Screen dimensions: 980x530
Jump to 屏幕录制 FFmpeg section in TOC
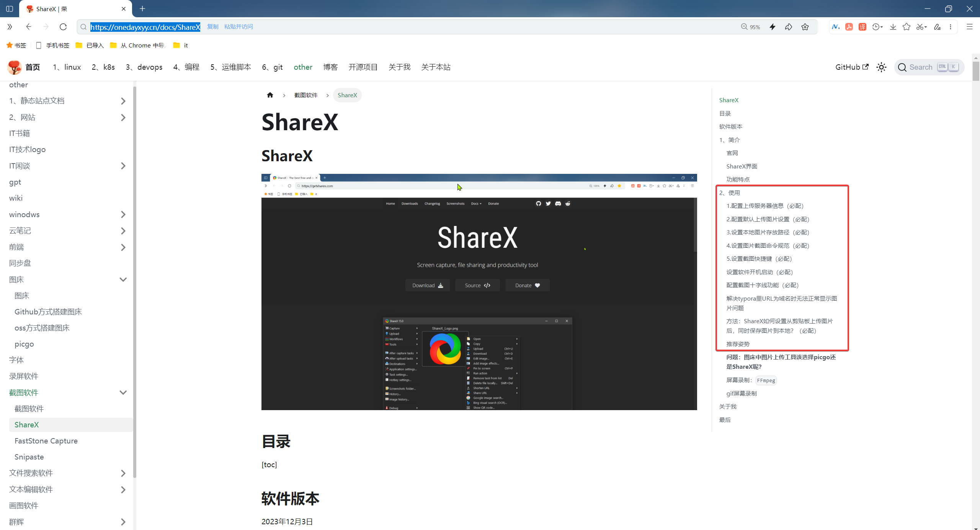(x=751, y=380)
